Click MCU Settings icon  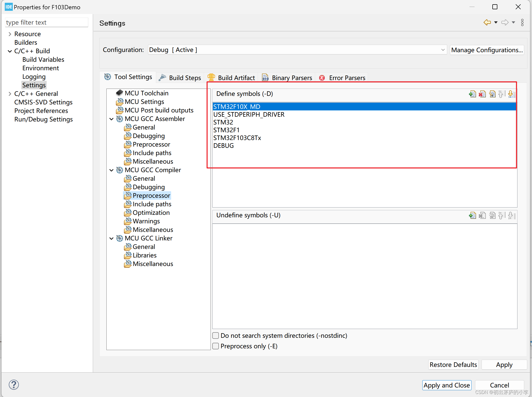click(x=120, y=102)
